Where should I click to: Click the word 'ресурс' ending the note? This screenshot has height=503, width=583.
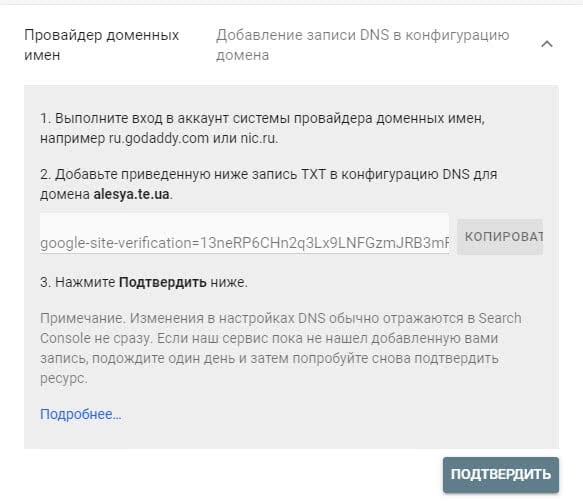(62, 378)
